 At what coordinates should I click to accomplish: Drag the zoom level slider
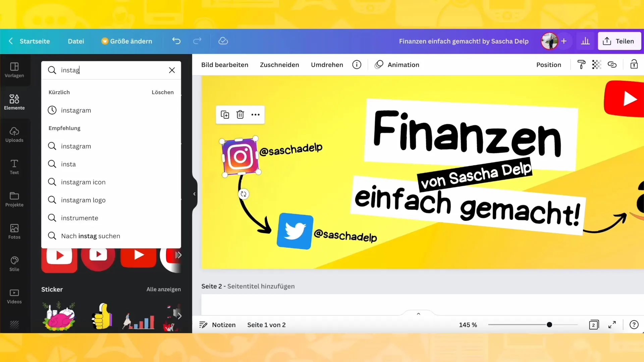(x=549, y=324)
